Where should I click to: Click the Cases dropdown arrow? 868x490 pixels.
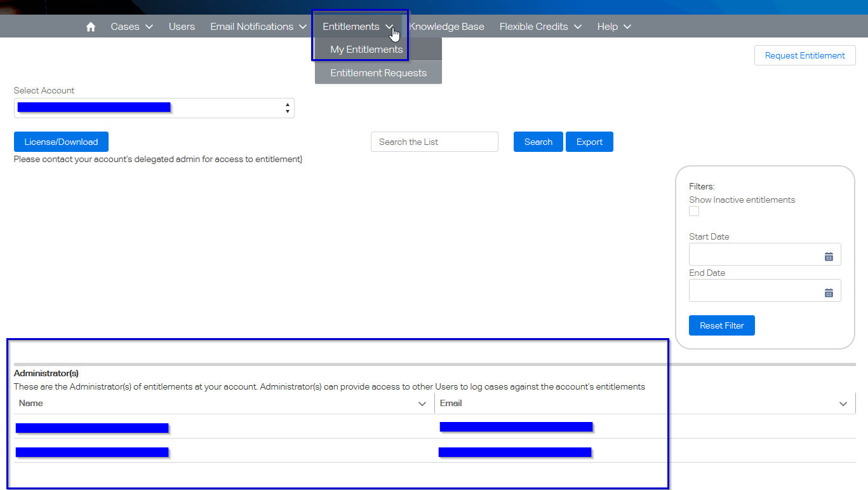click(x=149, y=26)
